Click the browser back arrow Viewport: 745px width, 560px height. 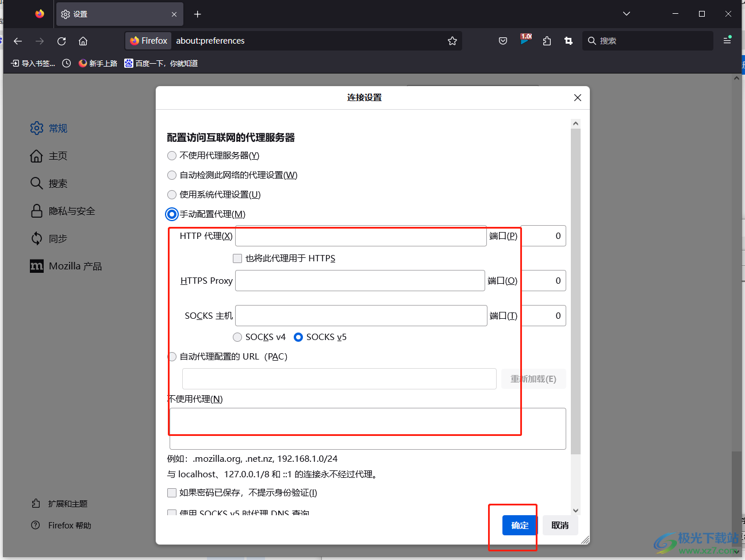(18, 41)
